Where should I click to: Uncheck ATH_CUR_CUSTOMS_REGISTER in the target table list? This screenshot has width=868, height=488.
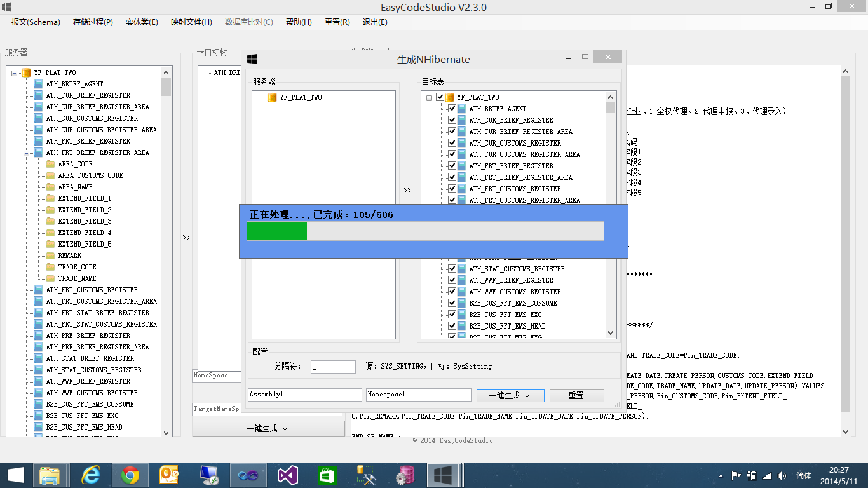(452, 143)
